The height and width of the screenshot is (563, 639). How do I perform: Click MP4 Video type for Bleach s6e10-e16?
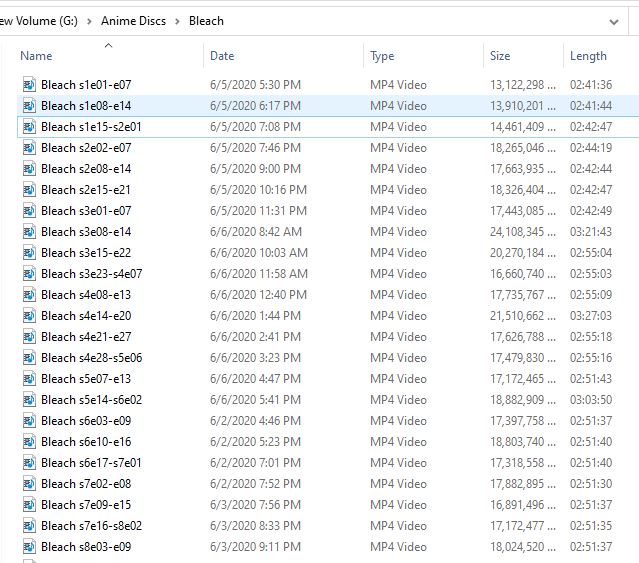point(398,442)
